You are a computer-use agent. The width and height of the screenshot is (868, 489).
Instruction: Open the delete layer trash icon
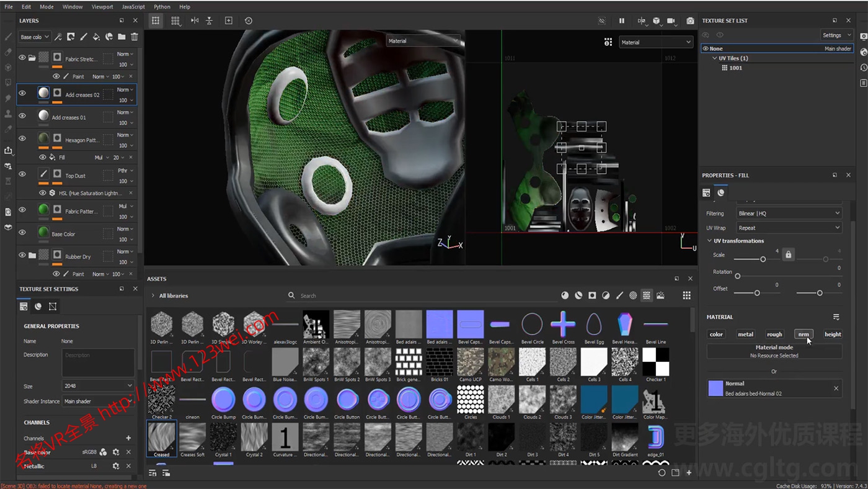pos(134,37)
